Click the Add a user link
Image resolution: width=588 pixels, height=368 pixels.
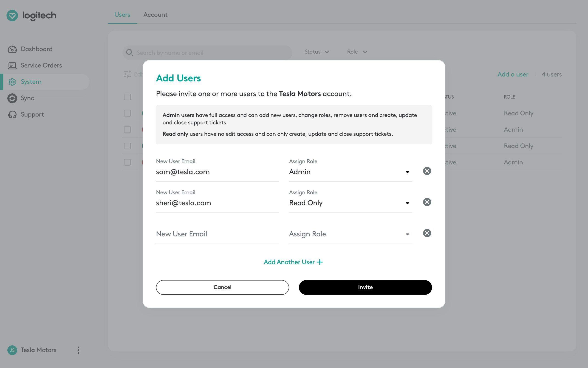tap(513, 74)
